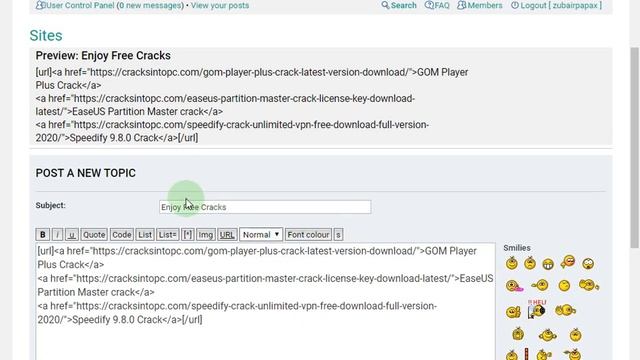Click the 'Subject:' label
The height and width of the screenshot is (360, 640).
click(51, 205)
